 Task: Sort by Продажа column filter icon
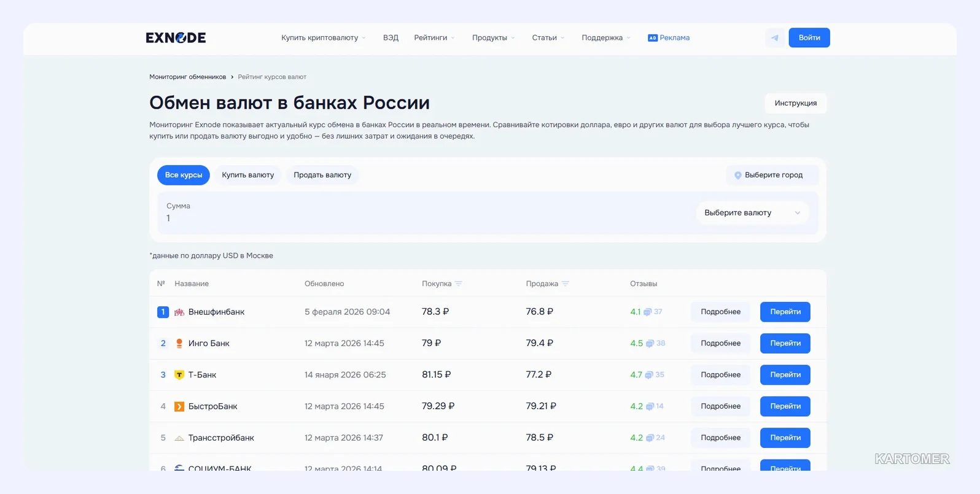click(x=566, y=284)
